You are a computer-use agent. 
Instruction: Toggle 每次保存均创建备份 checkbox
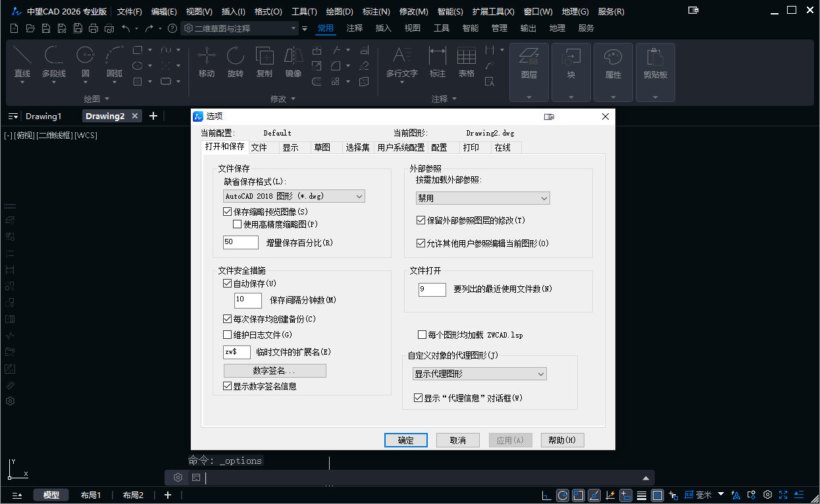(228, 319)
